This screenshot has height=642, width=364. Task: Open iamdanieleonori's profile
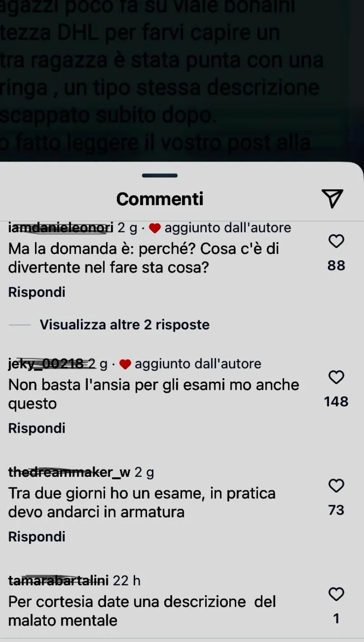61,227
